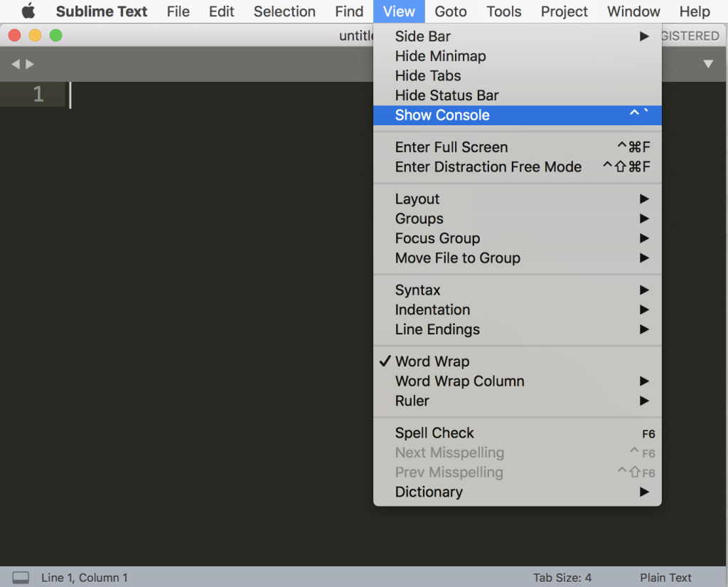Open the Goto menu
728x587 pixels.
[x=450, y=11]
